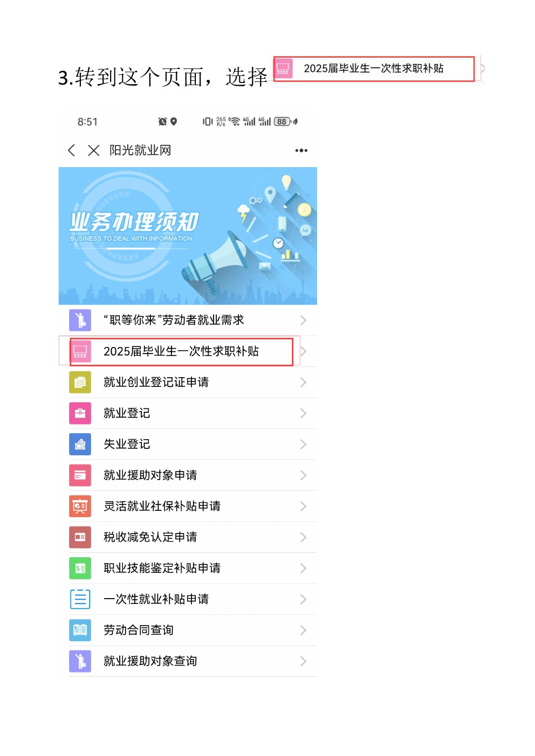
Task: Expand chevron beside 就业援助对象查询
Action: (x=303, y=661)
